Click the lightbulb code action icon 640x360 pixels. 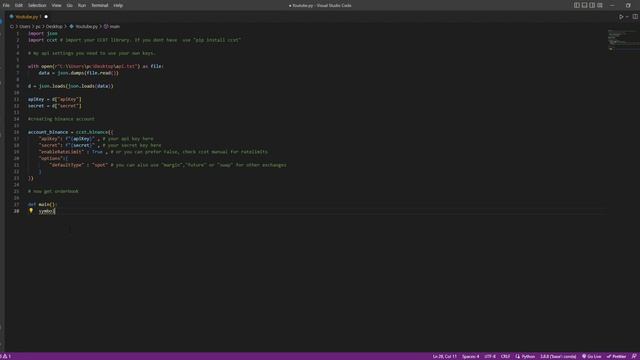[x=31, y=211]
